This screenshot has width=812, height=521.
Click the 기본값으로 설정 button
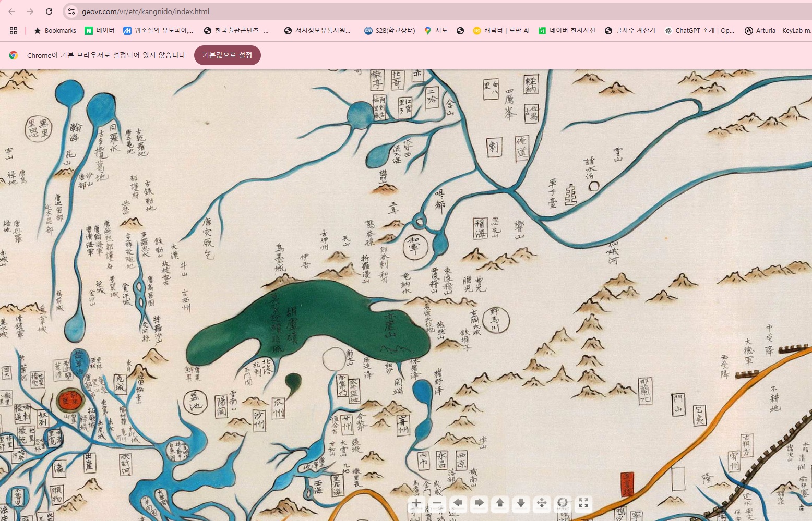pos(228,55)
